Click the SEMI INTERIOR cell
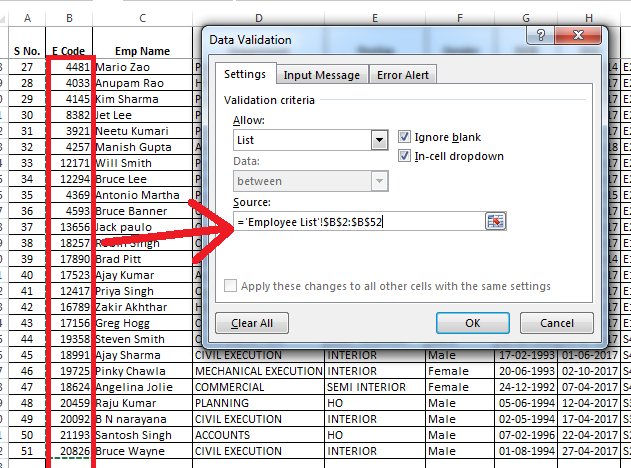The height and width of the screenshot is (468, 631). 375,387
